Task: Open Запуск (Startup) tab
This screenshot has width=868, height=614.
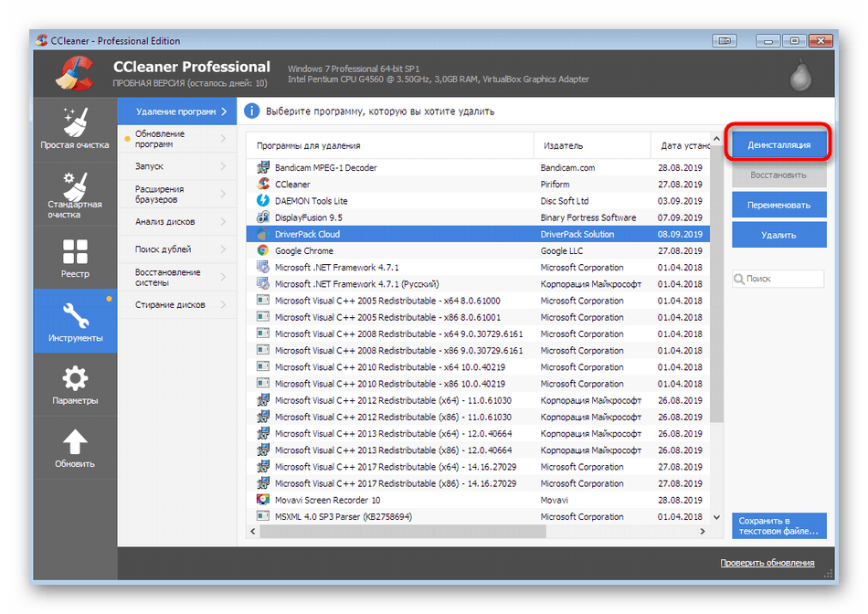Action: (177, 166)
